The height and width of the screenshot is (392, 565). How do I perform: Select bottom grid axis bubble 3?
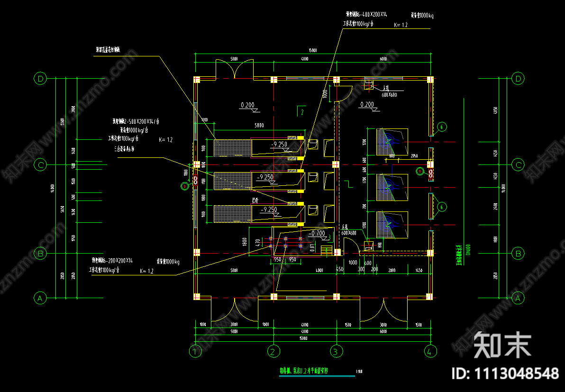[336, 351]
